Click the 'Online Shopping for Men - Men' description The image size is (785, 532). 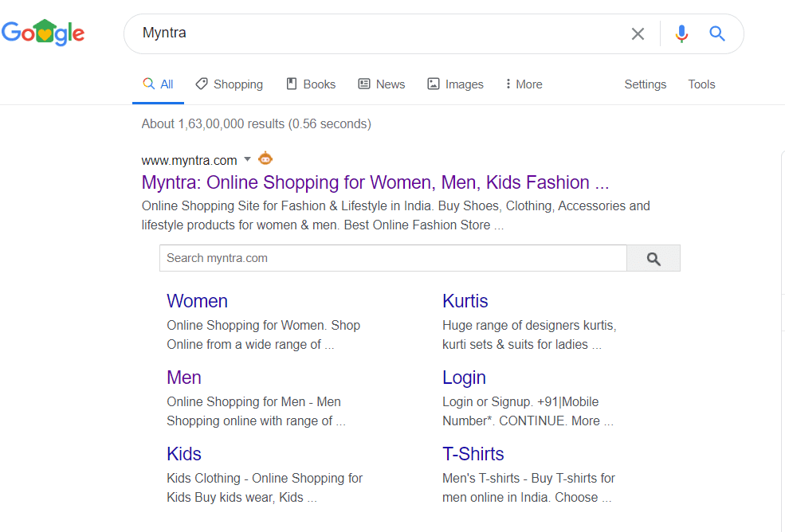[x=256, y=412]
